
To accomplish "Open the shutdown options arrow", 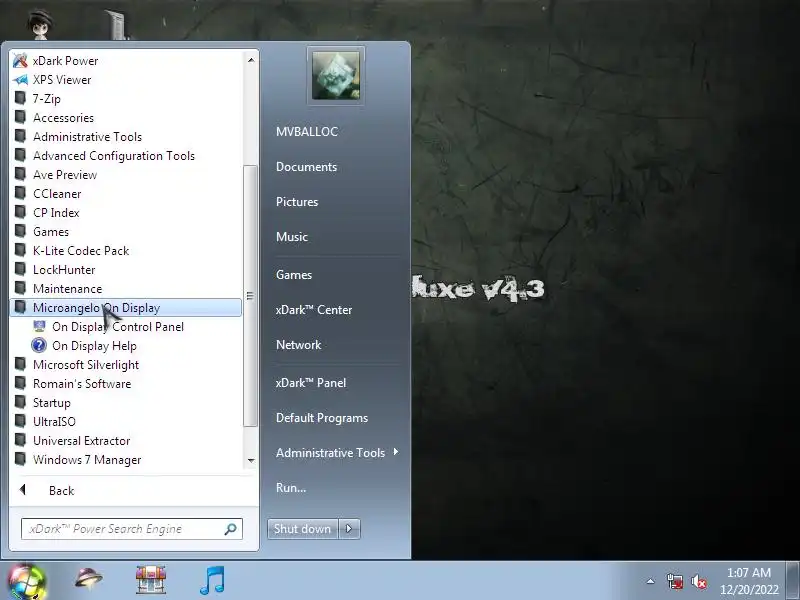I will click(349, 529).
